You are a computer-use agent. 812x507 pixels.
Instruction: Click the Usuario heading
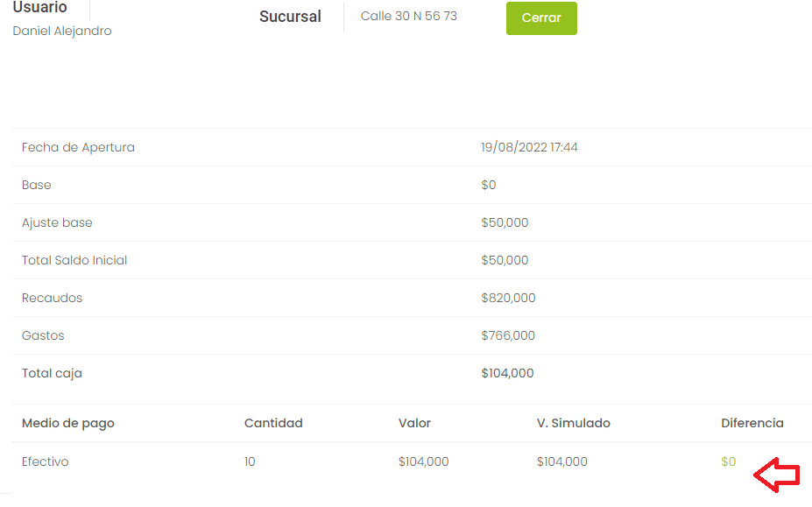[40, 7]
